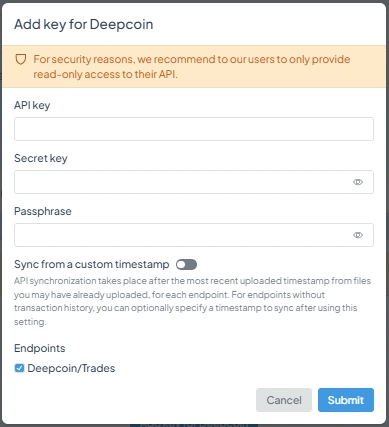Reveal the Passphrase using its eye icon
Screen dimensions: 389x427
coord(358,235)
